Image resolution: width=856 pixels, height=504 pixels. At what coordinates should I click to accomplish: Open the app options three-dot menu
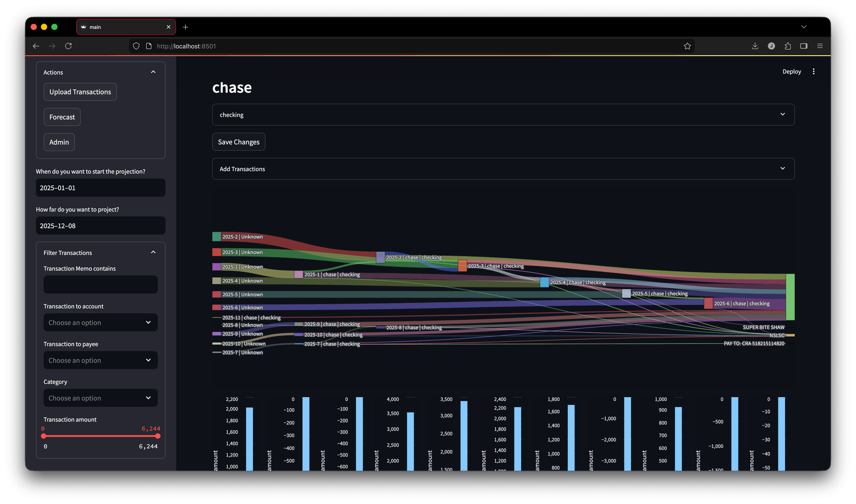[x=814, y=71]
